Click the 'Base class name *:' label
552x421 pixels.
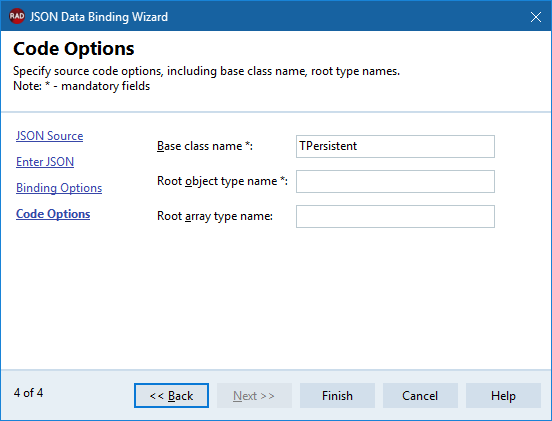point(205,146)
